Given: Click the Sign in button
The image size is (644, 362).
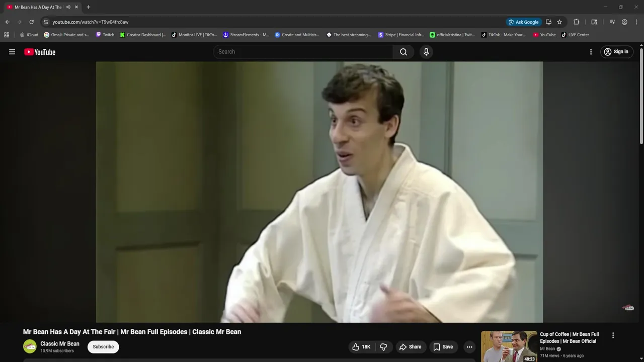Looking at the screenshot, I should click(x=616, y=52).
